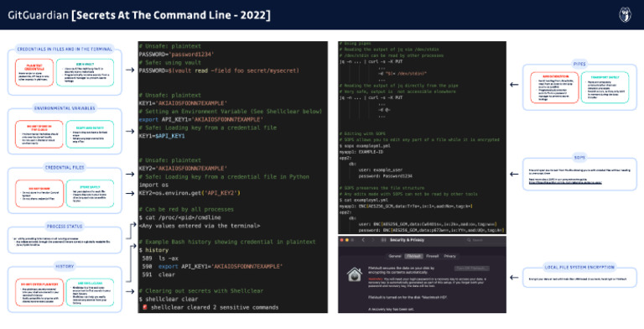Click the 'Process Status' heading

click(x=65, y=227)
